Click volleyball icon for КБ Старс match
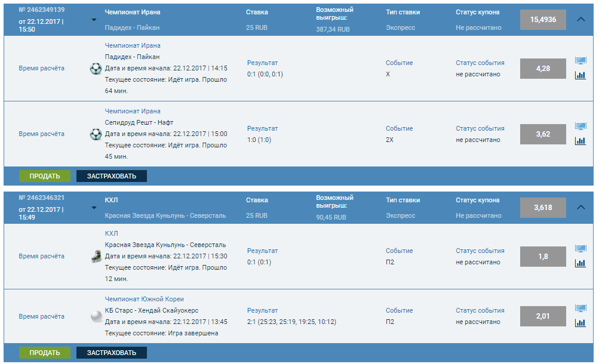This screenshot has width=599, height=364. click(x=96, y=316)
